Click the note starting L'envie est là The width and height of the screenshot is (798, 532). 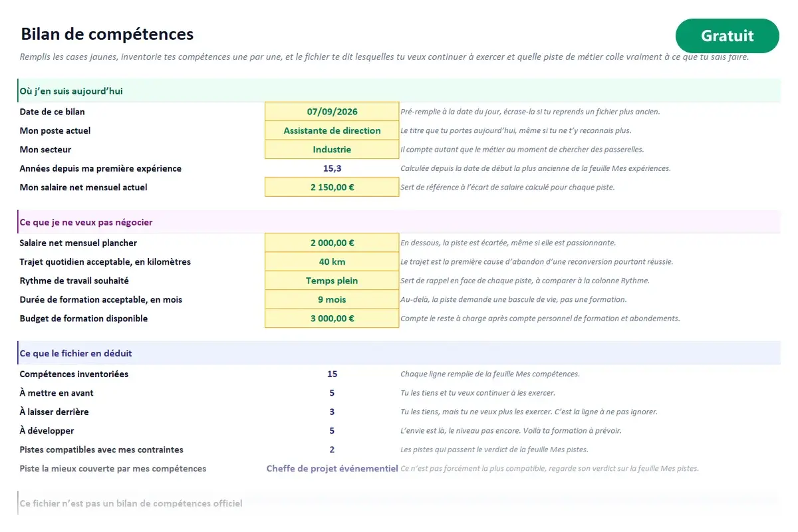click(511, 431)
